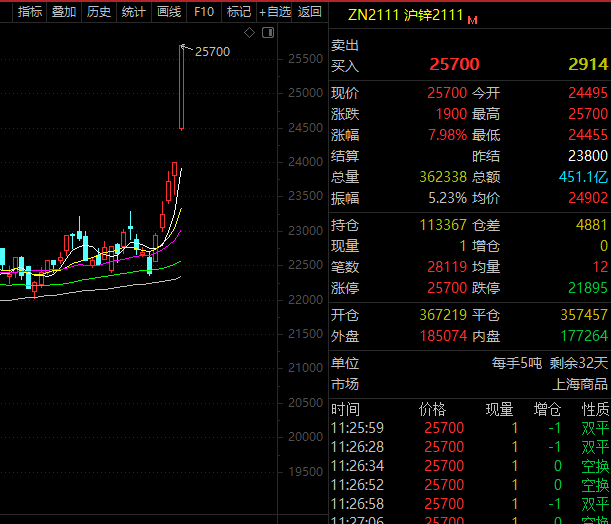
Task: Activate the 画线 drawing tool
Action: (169, 12)
